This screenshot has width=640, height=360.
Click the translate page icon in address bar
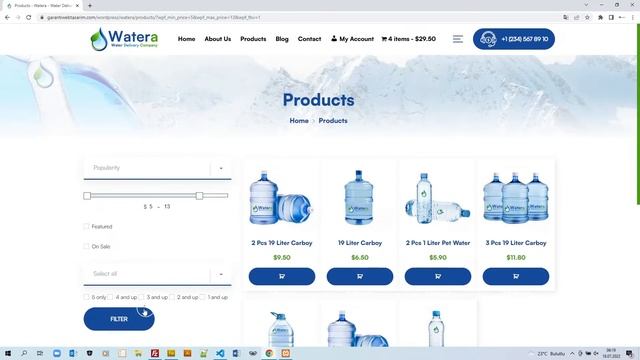[x=565, y=18]
